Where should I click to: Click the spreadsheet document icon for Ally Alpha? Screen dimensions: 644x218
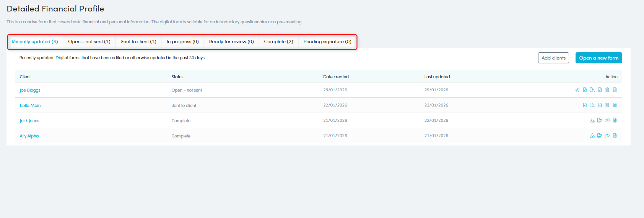pos(615,136)
